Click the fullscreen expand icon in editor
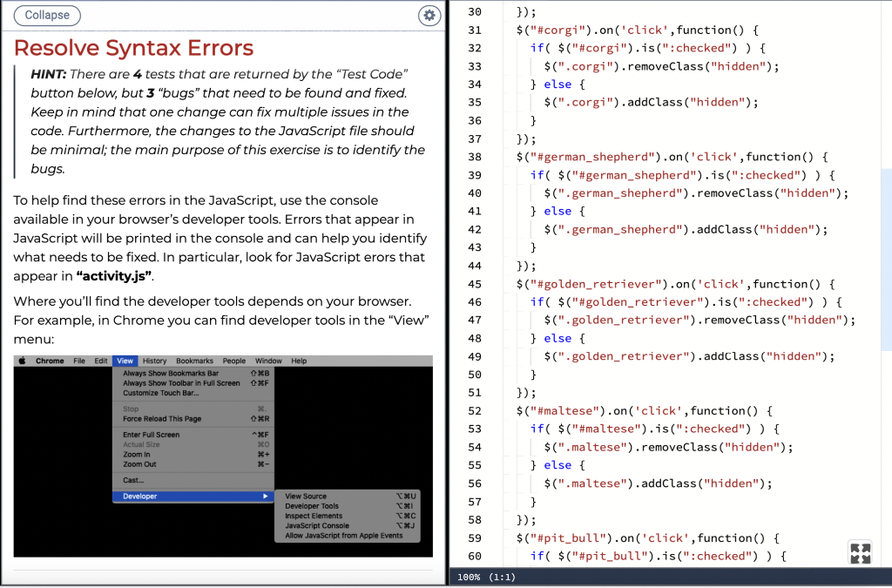 click(860, 553)
